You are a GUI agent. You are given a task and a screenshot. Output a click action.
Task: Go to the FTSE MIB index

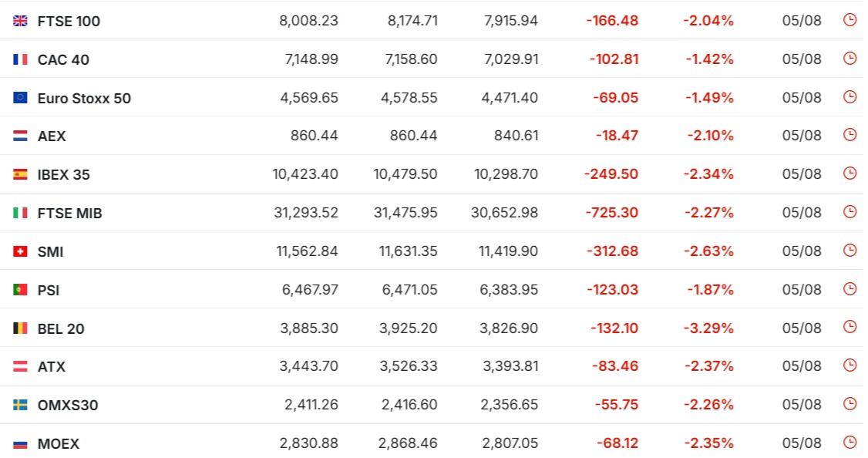(x=69, y=214)
